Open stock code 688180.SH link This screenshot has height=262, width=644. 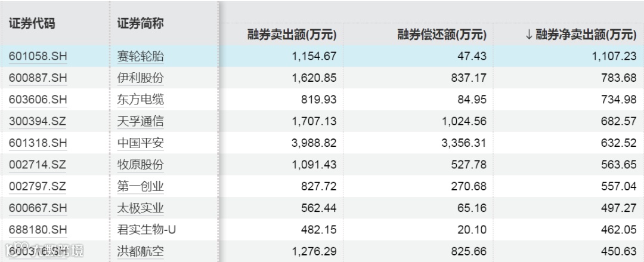(38, 230)
